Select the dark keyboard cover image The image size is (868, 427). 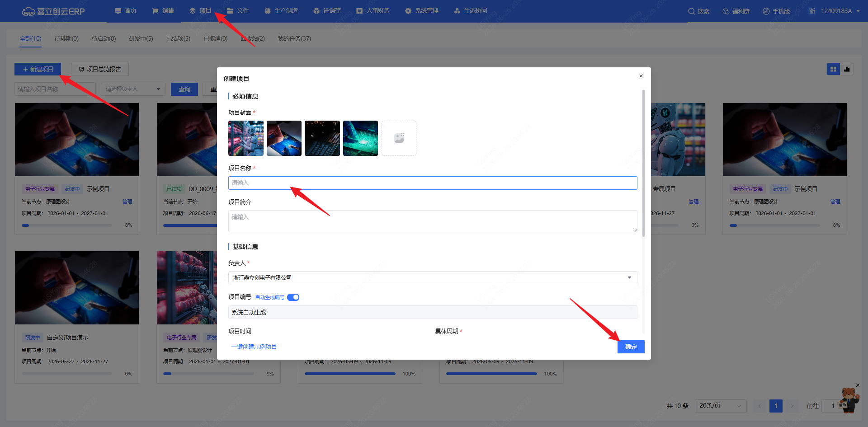322,138
